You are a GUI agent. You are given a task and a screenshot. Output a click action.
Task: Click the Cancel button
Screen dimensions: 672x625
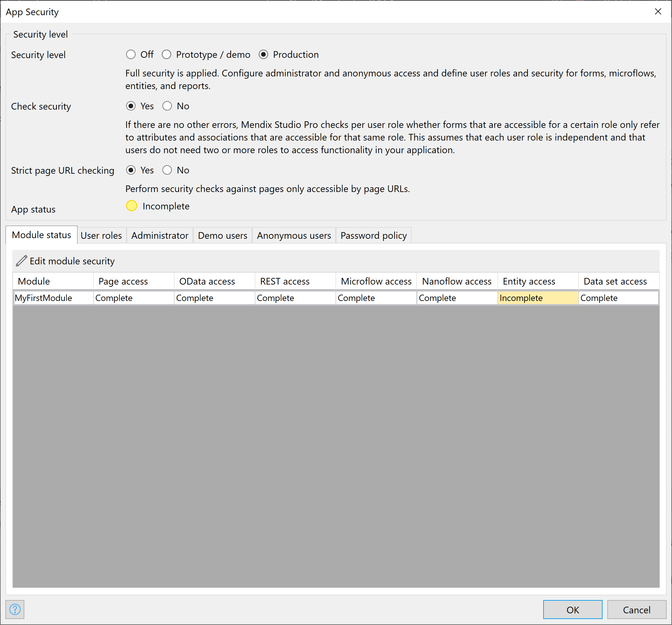637,610
